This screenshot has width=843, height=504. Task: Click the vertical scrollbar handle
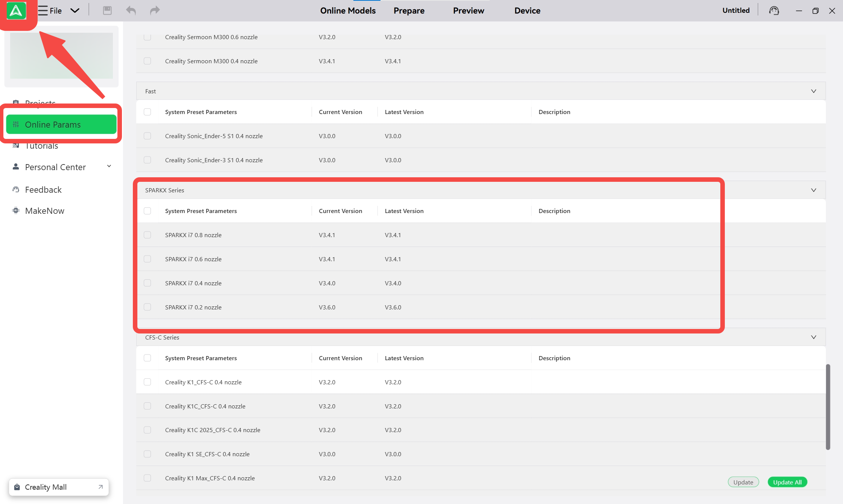(828, 407)
